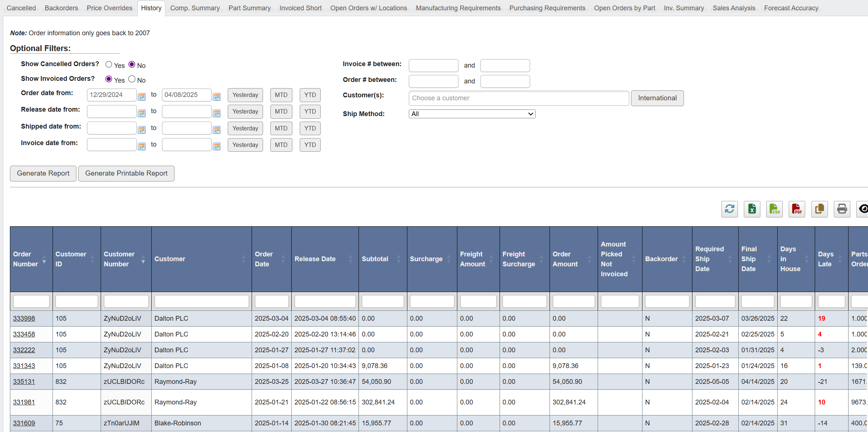
Task: Click YTD button for Shipped date
Action: pyautogui.click(x=310, y=128)
